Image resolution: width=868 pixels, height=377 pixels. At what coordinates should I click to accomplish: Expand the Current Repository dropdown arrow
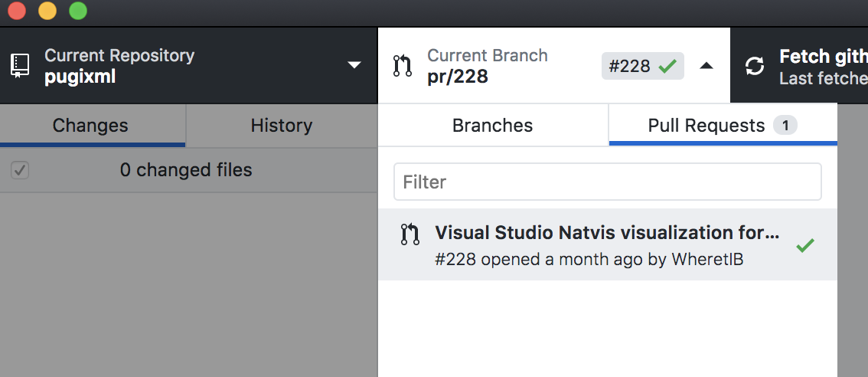354,65
